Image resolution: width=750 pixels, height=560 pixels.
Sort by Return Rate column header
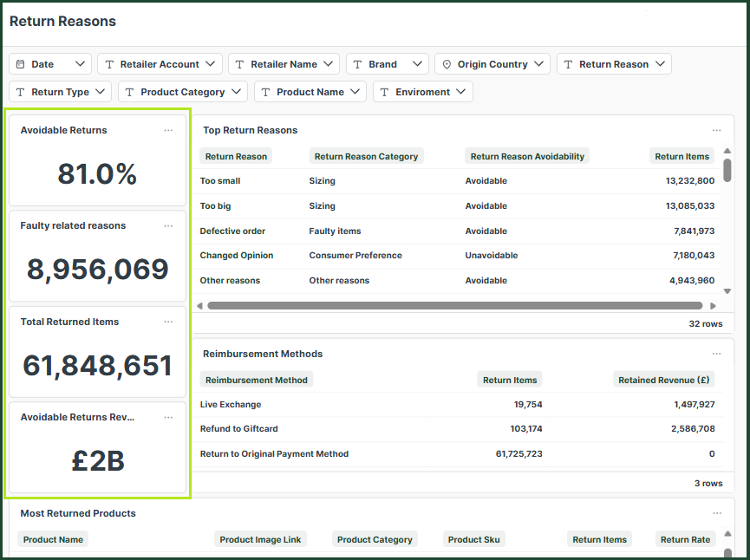(685, 539)
